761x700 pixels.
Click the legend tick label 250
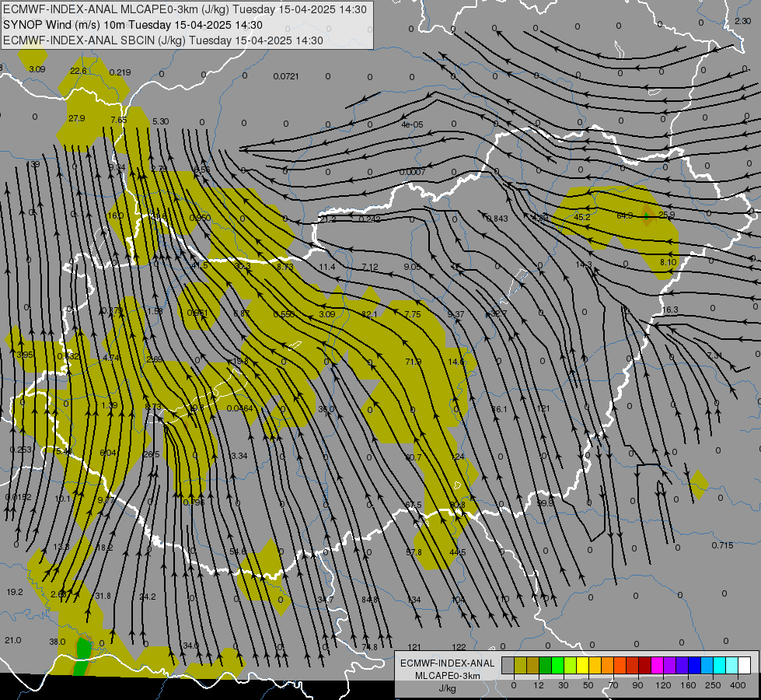coord(713,685)
